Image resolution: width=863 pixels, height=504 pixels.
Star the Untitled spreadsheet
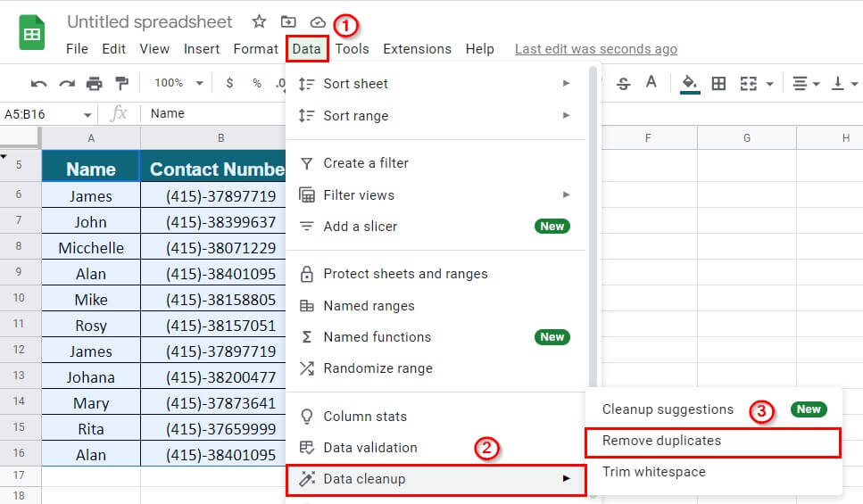tap(259, 21)
